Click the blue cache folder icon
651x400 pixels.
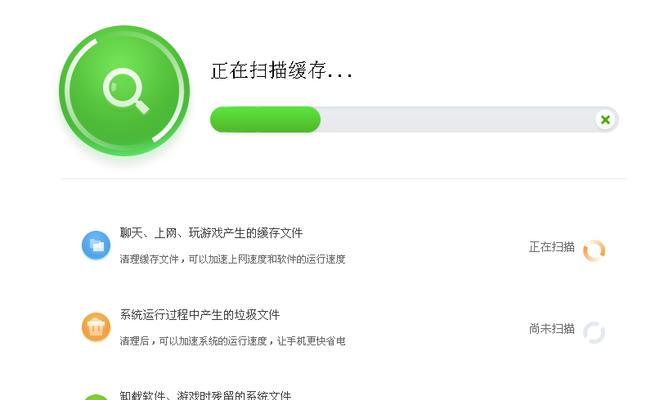[96, 245]
